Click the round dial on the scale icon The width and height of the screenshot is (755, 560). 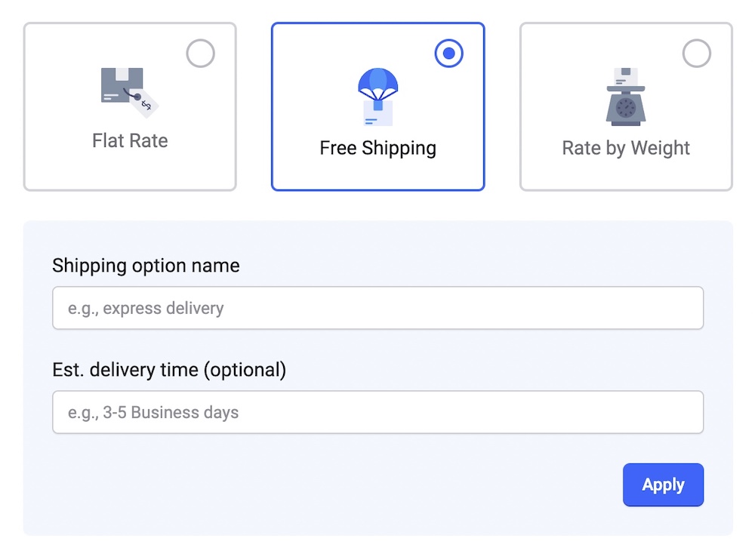[x=626, y=109]
